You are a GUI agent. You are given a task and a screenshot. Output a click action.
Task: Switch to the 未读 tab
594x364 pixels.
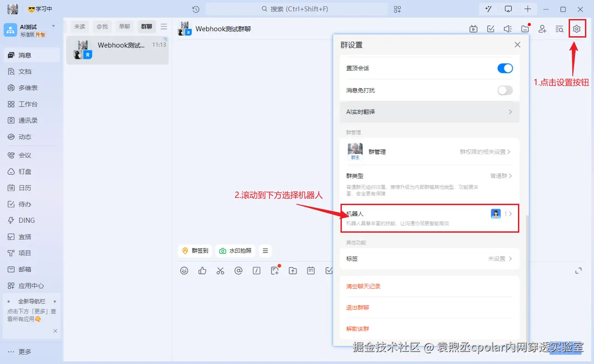point(80,27)
